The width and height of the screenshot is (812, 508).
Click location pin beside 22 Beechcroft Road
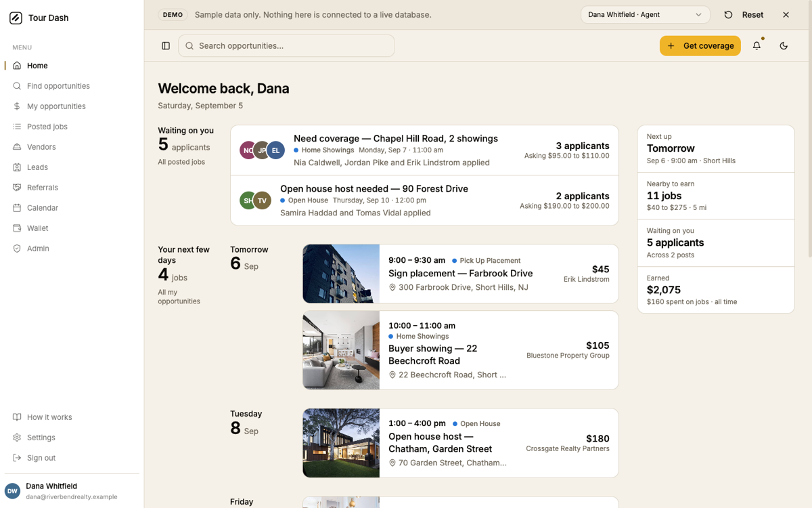click(392, 375)
